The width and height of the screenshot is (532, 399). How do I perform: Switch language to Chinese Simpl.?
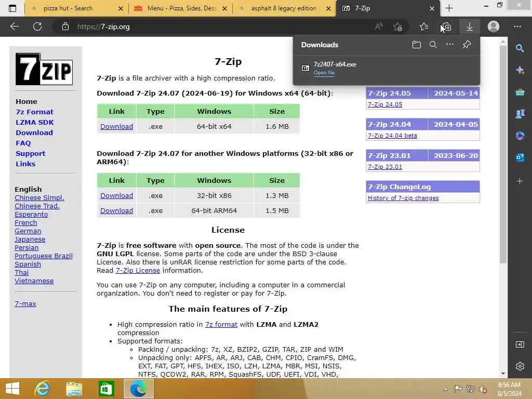39,198
